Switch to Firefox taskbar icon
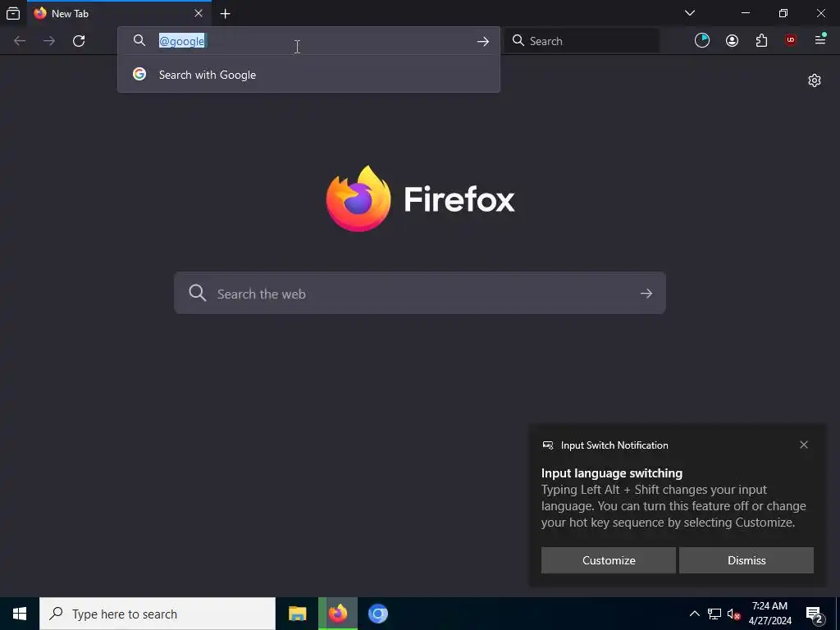The image size is (840, 630). (x=338, y=614)
